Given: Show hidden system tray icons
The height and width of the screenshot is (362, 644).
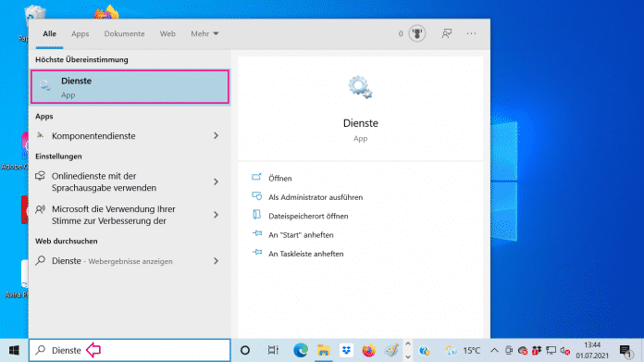Looking at the screenshot, I should click(494, 351).
